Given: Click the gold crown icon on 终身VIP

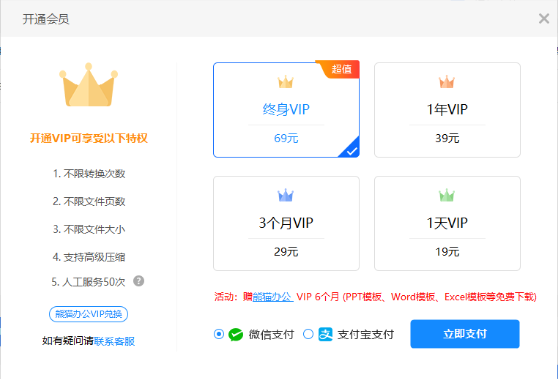Looking at the screenshot, I should point(286,82).
